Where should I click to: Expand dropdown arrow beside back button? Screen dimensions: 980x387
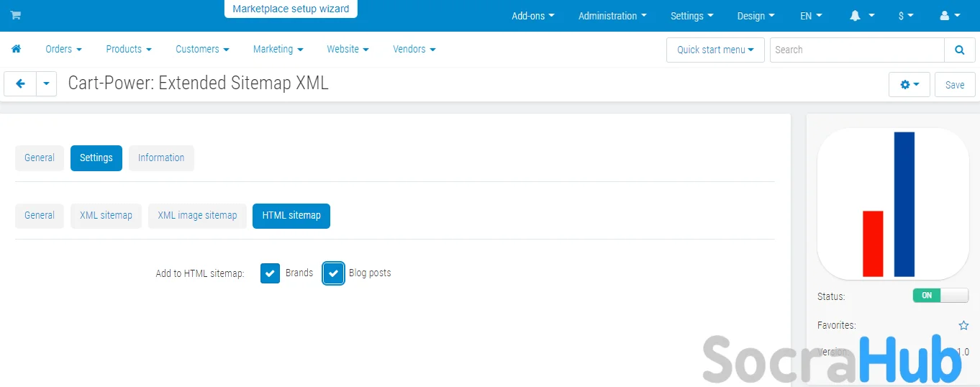(x=46, y=84)
